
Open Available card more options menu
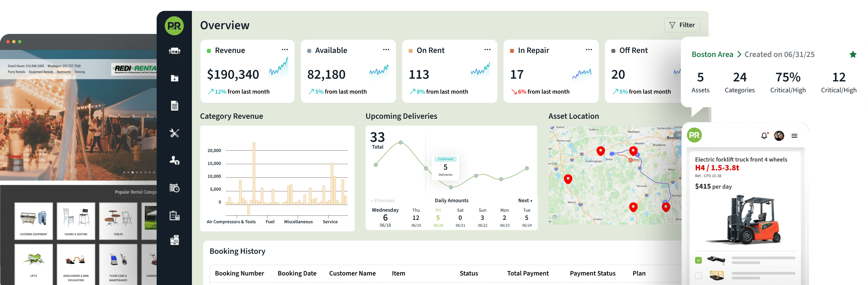tap(386, 50)
